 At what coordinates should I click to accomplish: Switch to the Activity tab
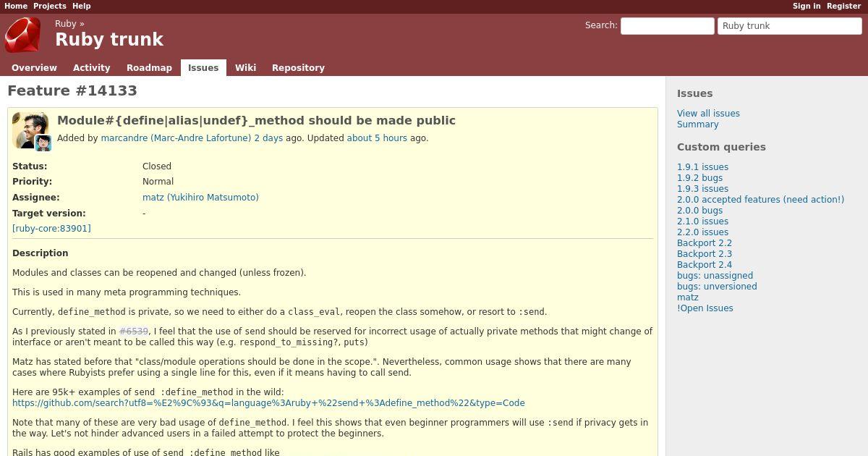[x=91, y=67]
